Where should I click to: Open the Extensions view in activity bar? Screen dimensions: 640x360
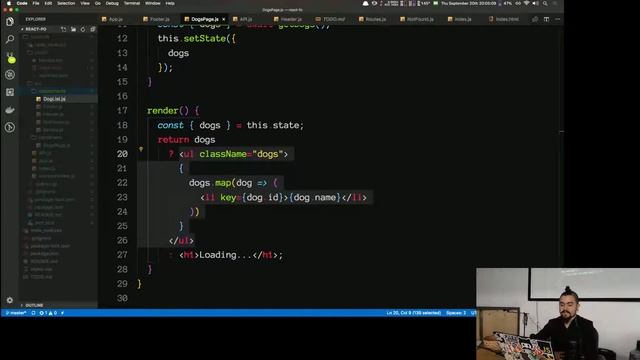(10, 92)
